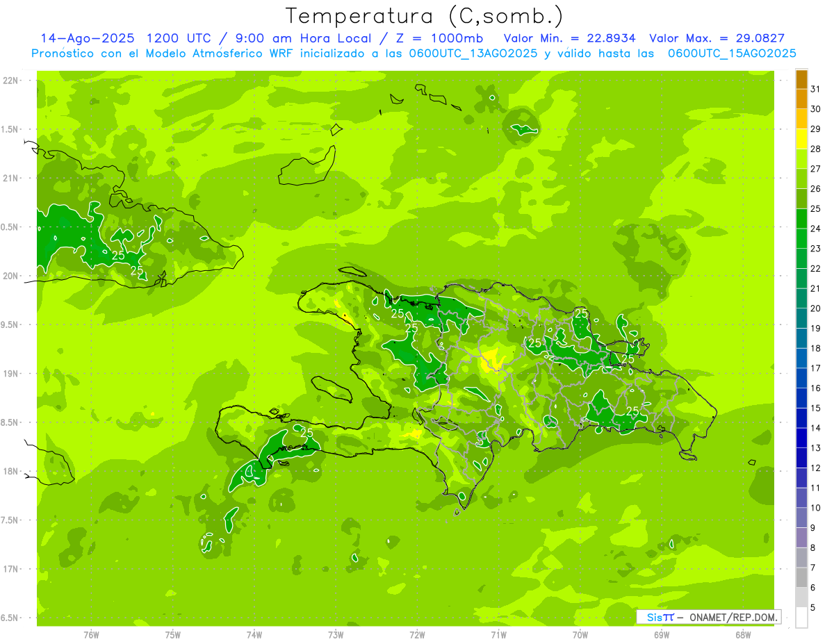The image size is (834, 644).
Task: Click the legend value "29"
Action: pyautogui.click(x=815, y=129)
